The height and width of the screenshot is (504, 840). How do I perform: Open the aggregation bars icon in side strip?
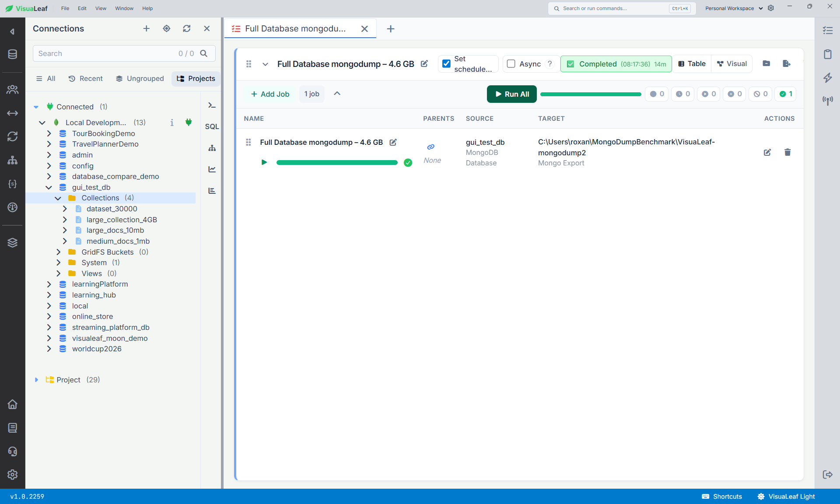coord(212,191)
